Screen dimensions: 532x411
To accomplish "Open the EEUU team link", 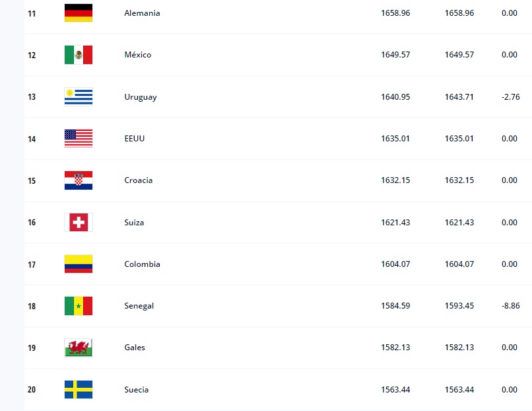I will [134, 139].
